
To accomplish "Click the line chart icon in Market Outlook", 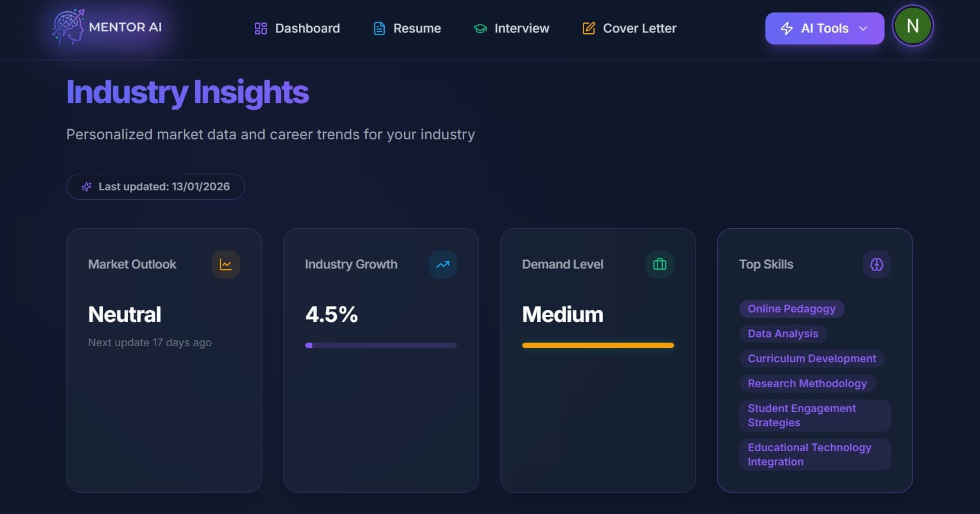I will click(226, 264).
